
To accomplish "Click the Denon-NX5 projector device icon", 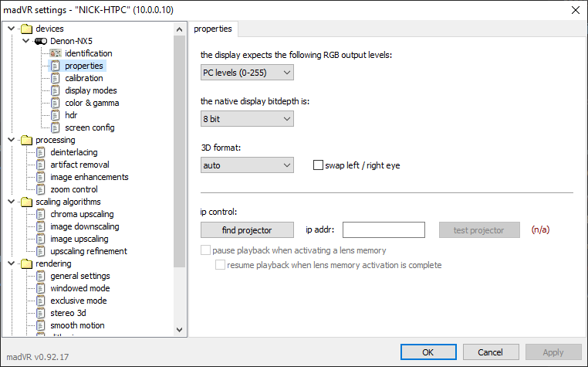I will pyautogui.click(x=41, y=41).
